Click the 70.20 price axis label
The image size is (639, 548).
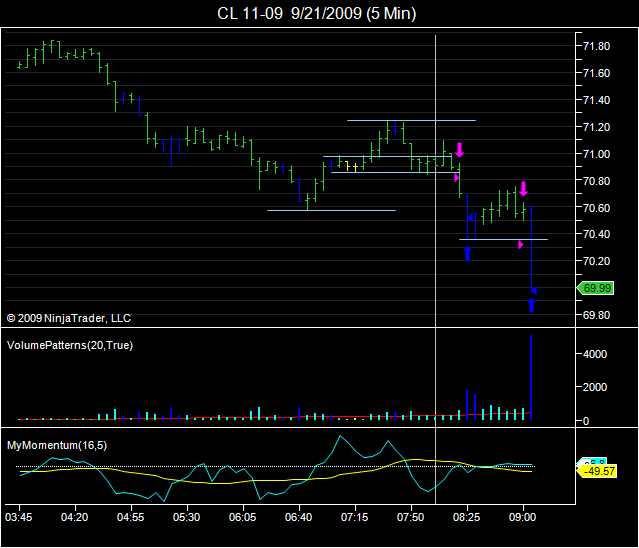click(x=596, y=261)
